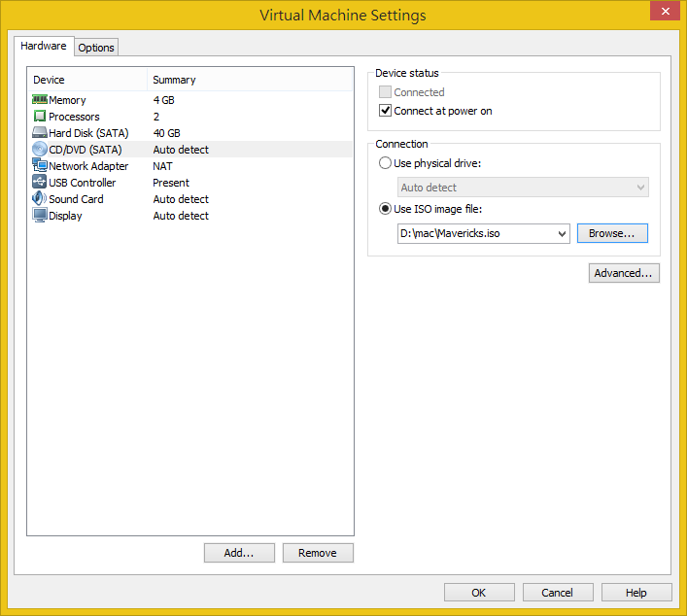Click the CD/DVD (SATA) disc icon
687x616 pixels.
(40, 149)
